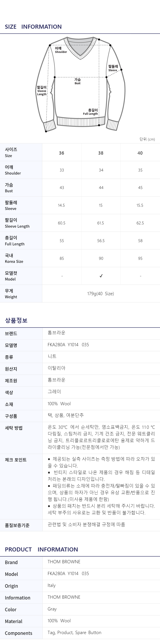The height and width of the screenshot is (644, 160).
Task: Click the 상품정보 section heading
Action: coord(16,320)
